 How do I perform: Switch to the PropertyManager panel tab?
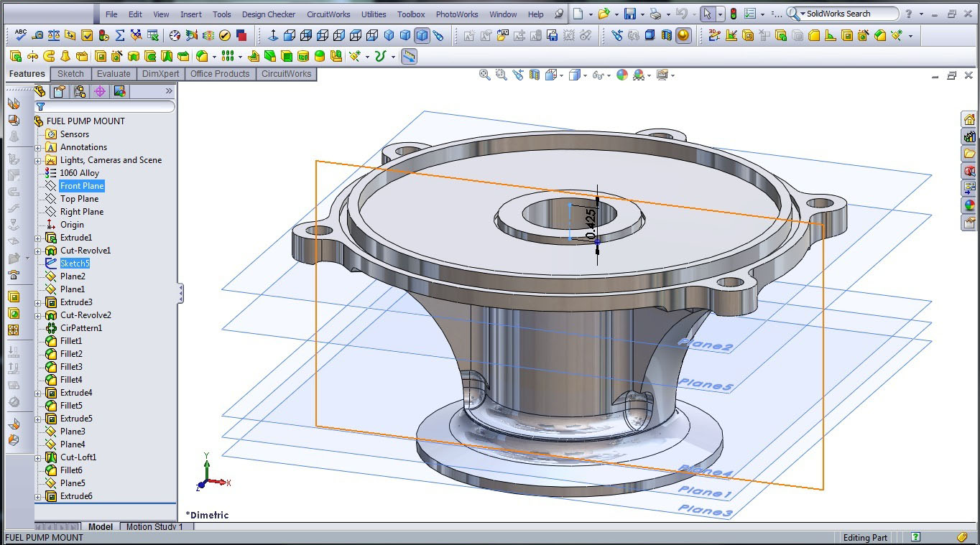[x=60, y=91]
